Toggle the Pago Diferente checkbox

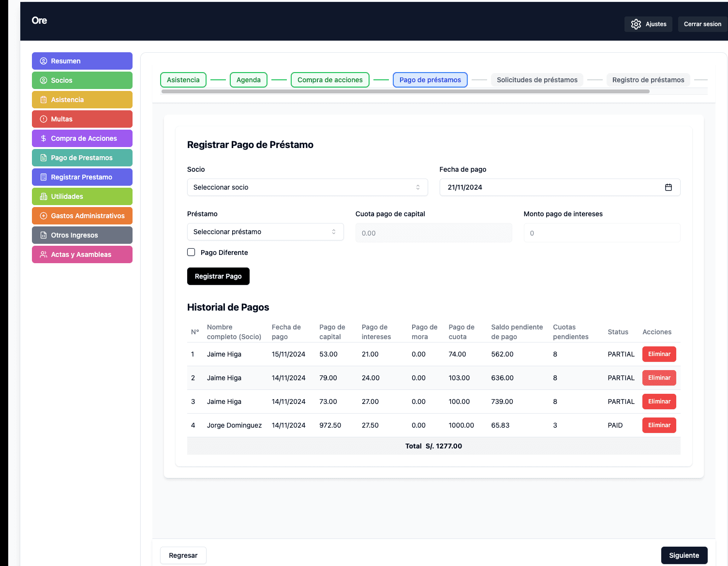(x=191, y=252)
